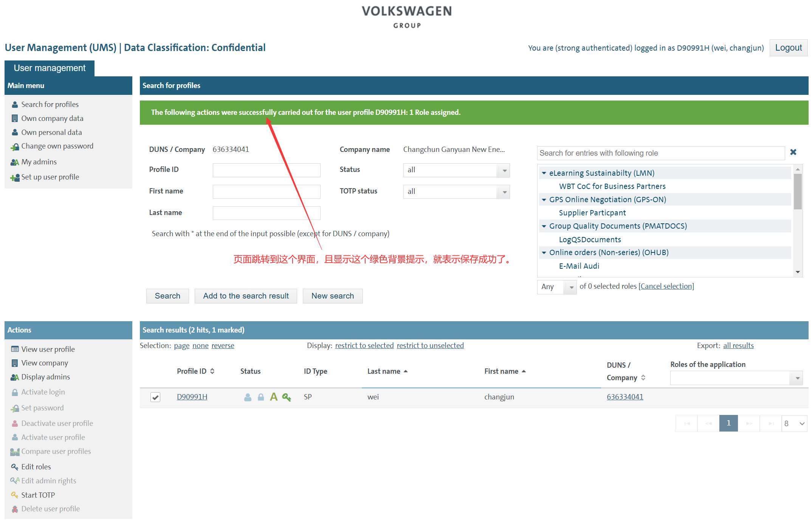This screenshot has width=812, height=523.
Task: Click the lock status icon for D90991H
Action: (x=261, y=397)
